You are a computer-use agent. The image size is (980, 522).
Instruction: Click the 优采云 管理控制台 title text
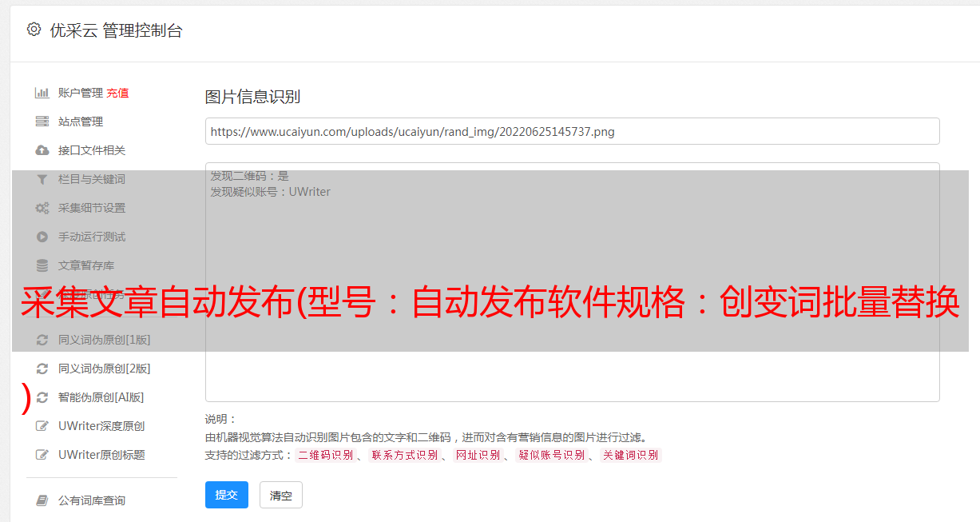(117, 30)
